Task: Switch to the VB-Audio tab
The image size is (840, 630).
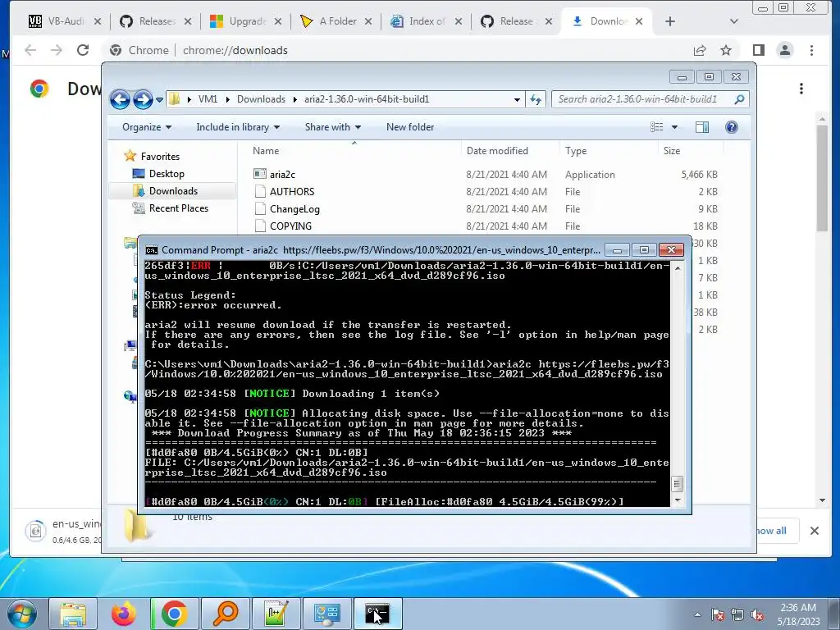Action: tap(64, 21)
